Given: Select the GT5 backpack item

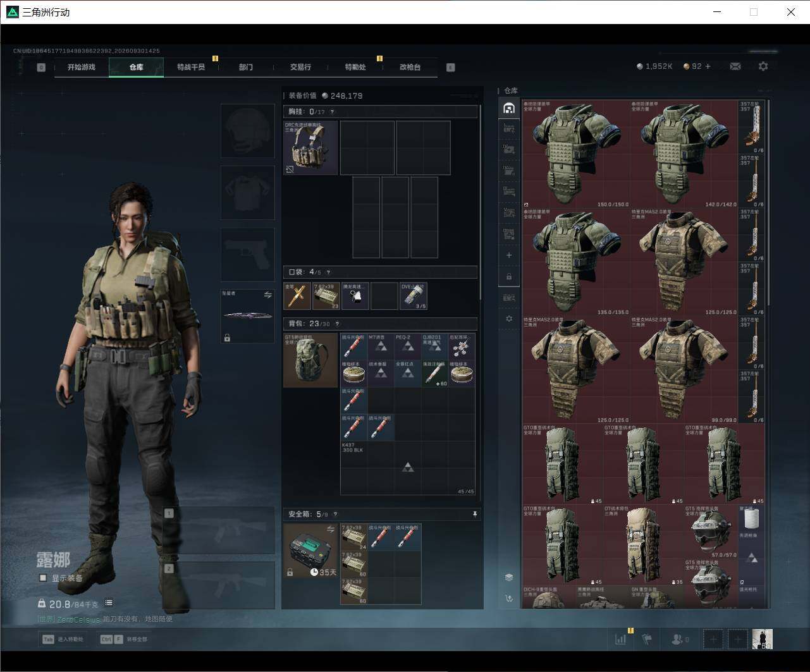Looking at the screenshot, I should (x=310, y=360).
